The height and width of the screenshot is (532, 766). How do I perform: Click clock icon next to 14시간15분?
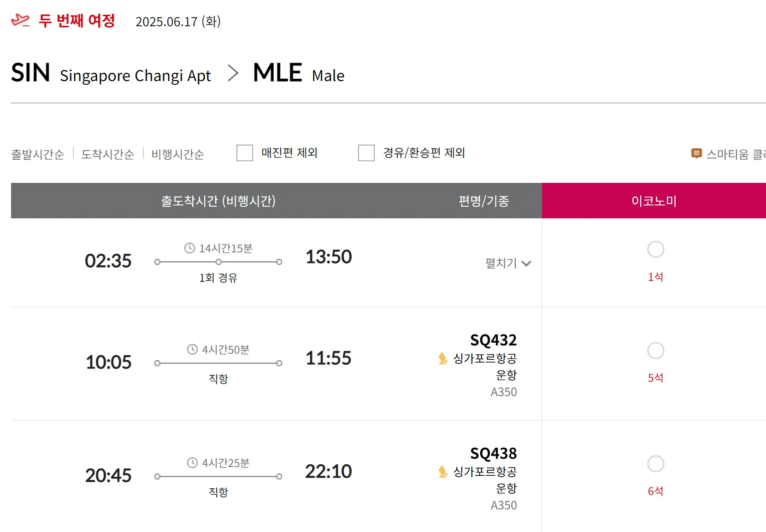click(x=189, y=248)
